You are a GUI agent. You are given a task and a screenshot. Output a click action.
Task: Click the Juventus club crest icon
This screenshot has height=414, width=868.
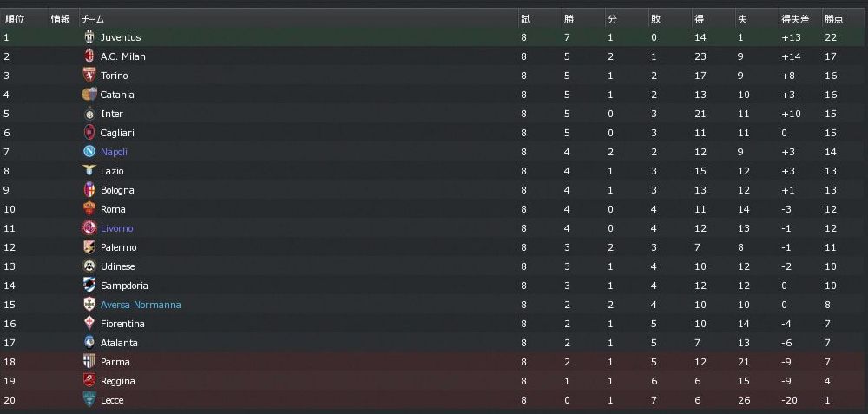pos(89,37)
